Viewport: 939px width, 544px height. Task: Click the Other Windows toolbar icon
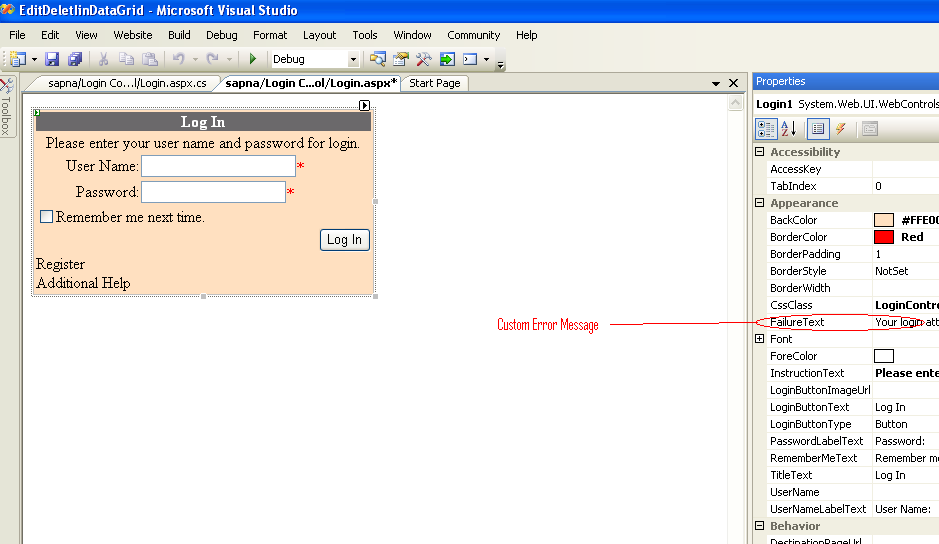click(x=471, y=59)
